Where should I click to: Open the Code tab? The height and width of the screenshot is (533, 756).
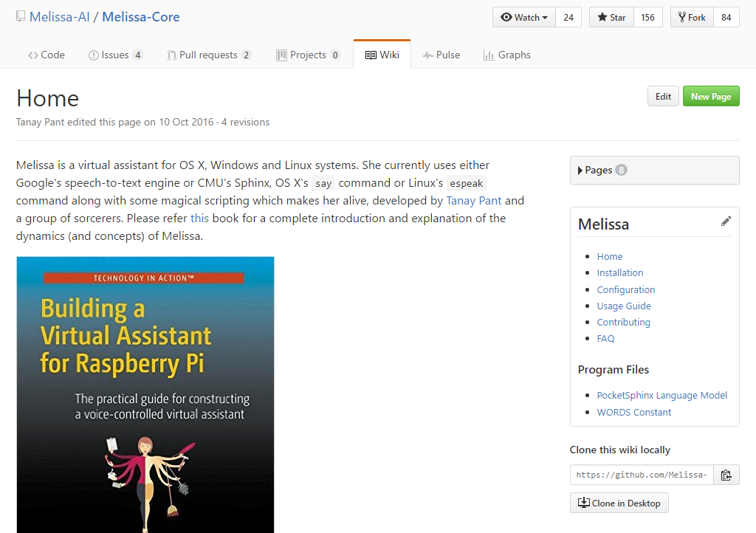(47, 55)
